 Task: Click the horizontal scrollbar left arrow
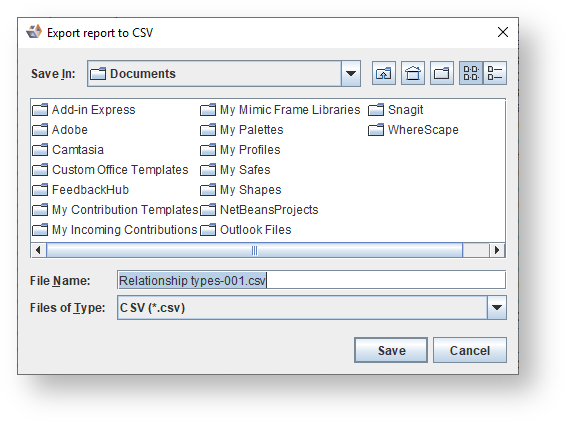[x=38, y=250]
